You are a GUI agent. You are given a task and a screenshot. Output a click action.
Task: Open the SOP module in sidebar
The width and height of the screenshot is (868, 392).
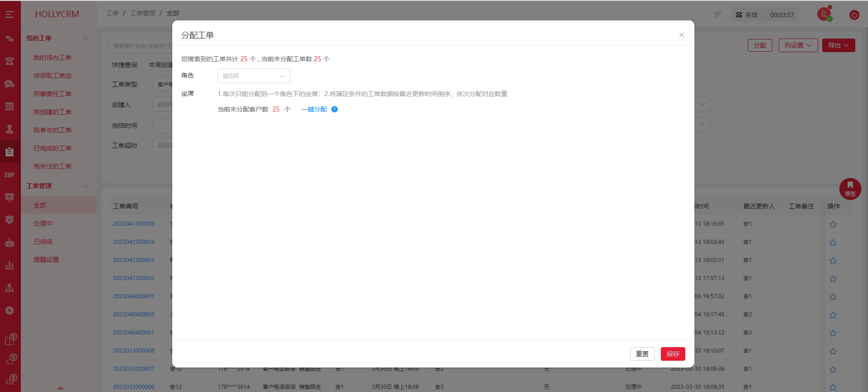[x=10, y=175]
